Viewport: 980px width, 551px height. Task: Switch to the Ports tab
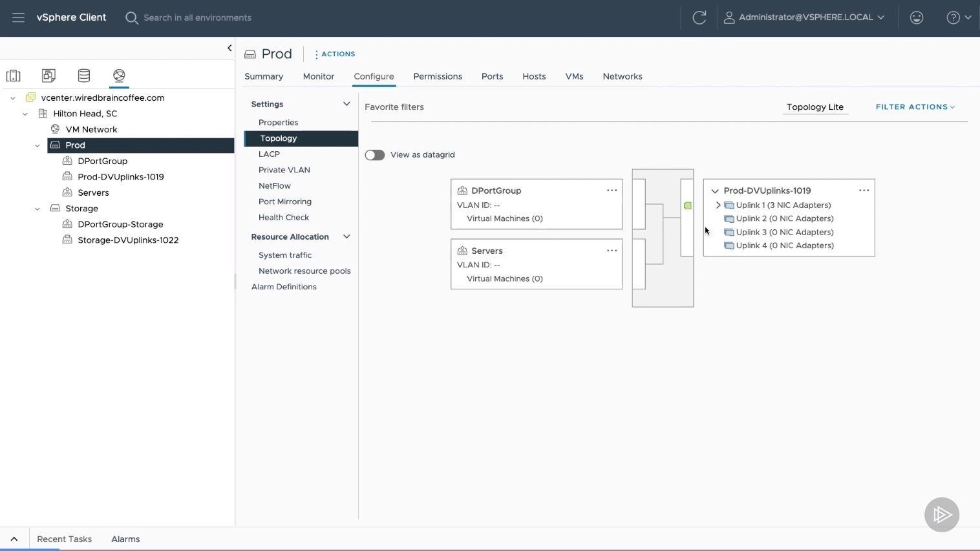(x=492, y=76)
